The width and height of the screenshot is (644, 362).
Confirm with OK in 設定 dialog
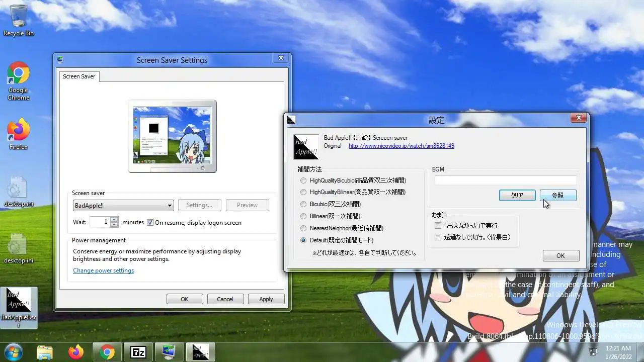tap(560, 256)
